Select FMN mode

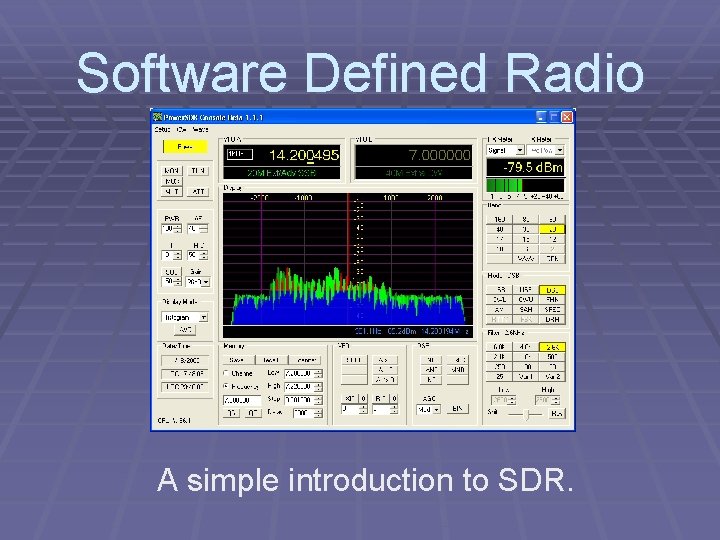tap(552, 299)
